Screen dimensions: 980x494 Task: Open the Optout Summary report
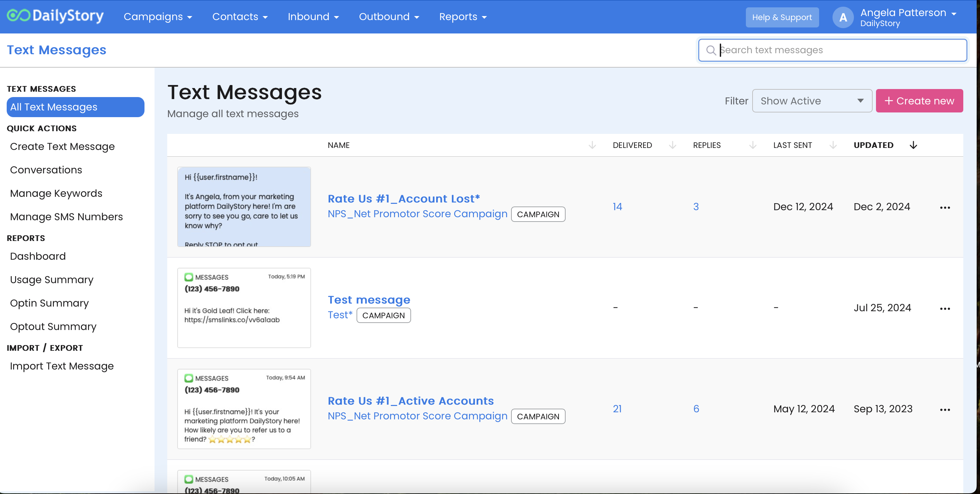[53, 327]
